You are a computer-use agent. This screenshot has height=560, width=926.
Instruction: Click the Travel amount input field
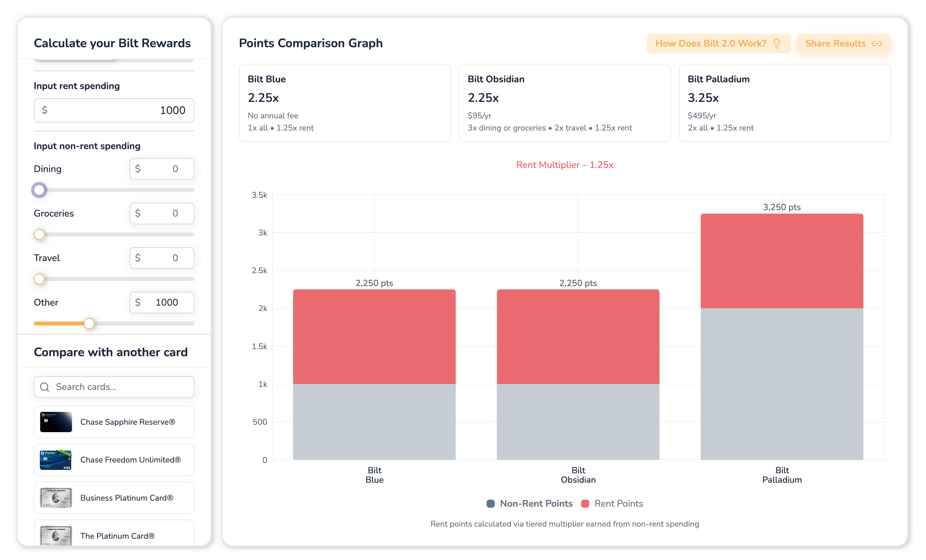click(x=162, y=258)
